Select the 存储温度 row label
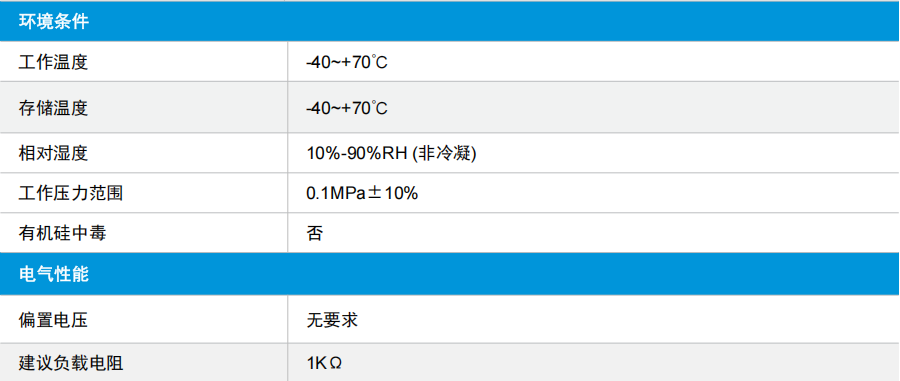The width and height of the screenshot is (900, 381). [53, 107]
